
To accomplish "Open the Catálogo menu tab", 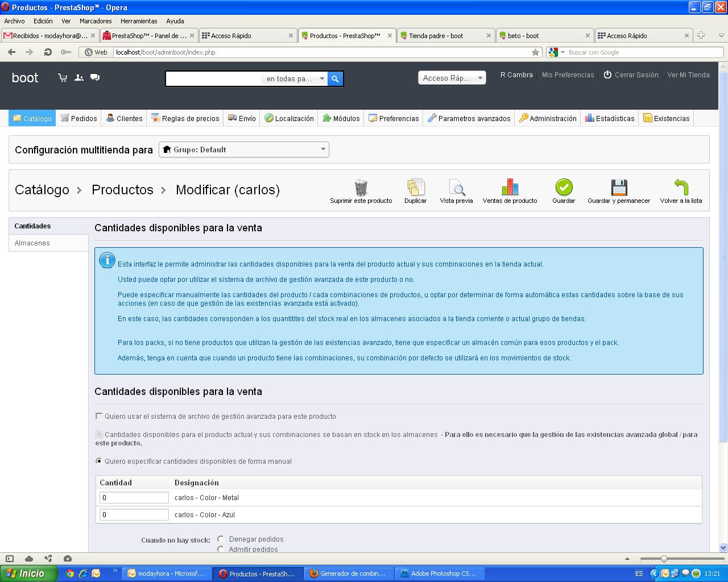I will (x=32, y=118).
